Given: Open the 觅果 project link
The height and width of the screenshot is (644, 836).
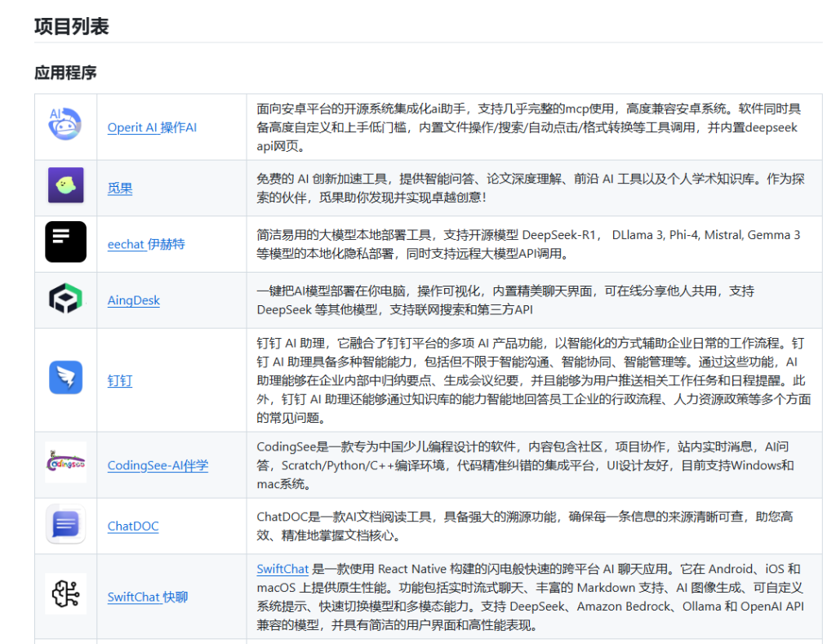Looking at the screenshot, I should click(x=120, y=189).
